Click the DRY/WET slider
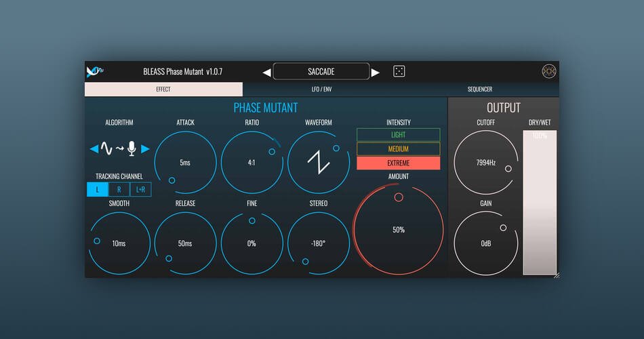Screen dimensions: 644x339 [539, 203]
